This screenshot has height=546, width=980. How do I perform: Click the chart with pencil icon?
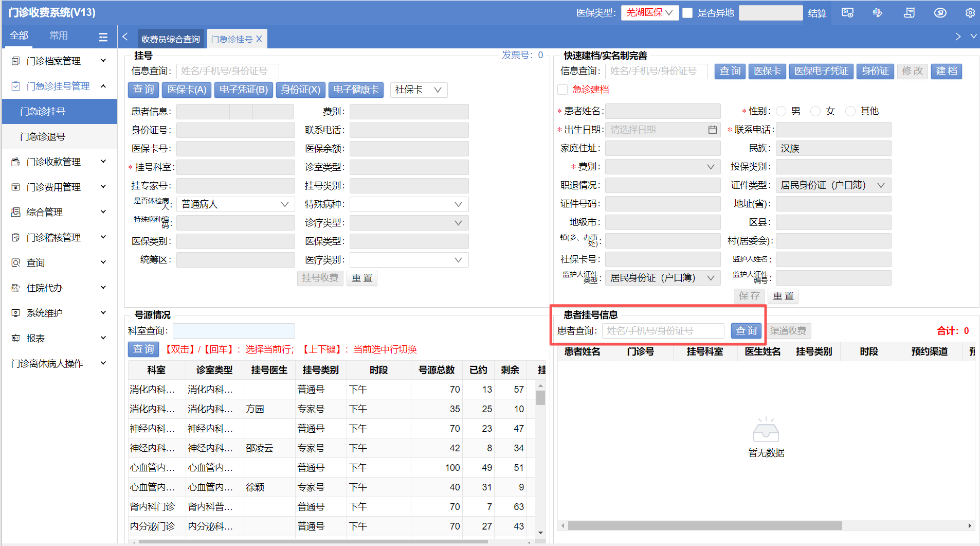coord(878,13)
